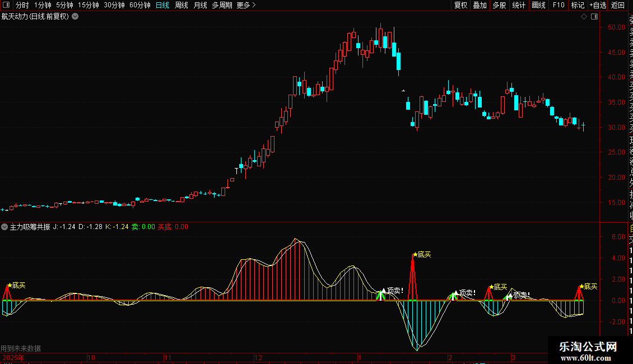Select the 60分钟 period tab
Screen dimensions: 633x364
click(x=140, y=5)
